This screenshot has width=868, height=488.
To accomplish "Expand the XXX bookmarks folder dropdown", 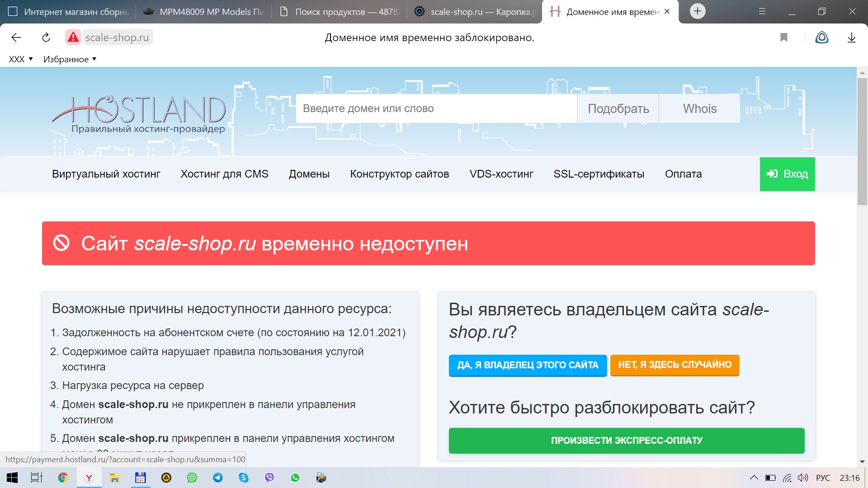I will 21,59.
